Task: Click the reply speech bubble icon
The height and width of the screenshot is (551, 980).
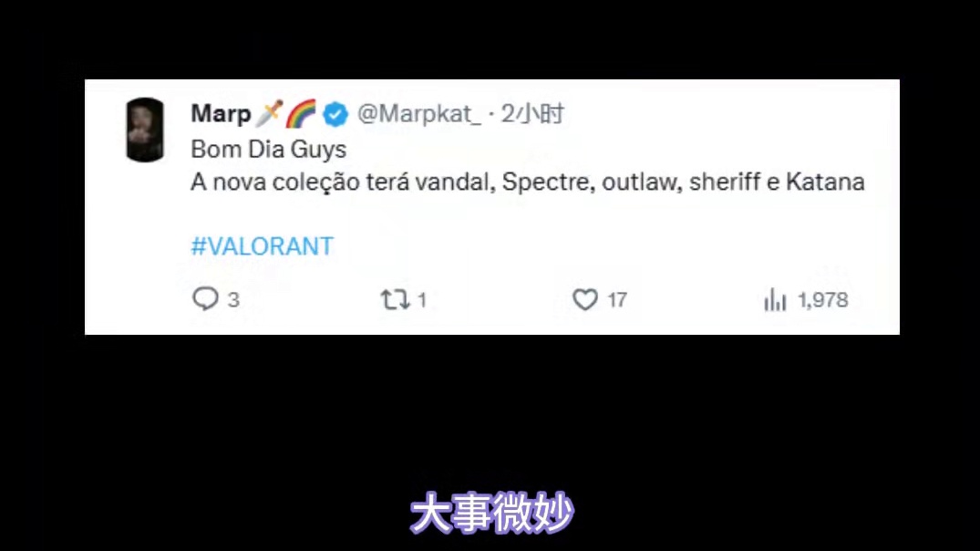Action: pos(205,299)
